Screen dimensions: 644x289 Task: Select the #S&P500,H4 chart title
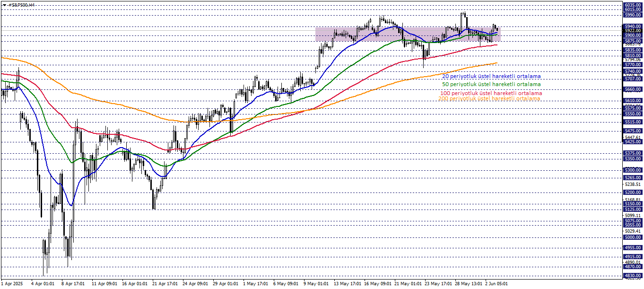tap(21, 5)
